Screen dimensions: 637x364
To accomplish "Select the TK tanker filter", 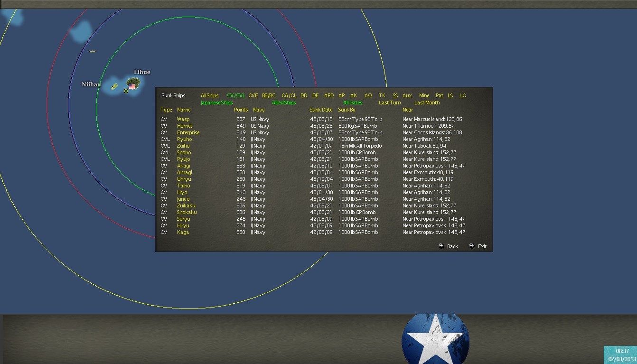I will [382, 95].
